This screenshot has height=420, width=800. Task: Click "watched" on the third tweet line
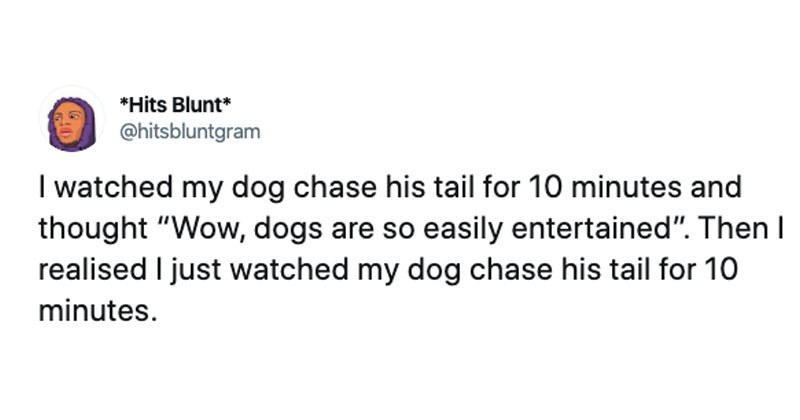point(289,269)
